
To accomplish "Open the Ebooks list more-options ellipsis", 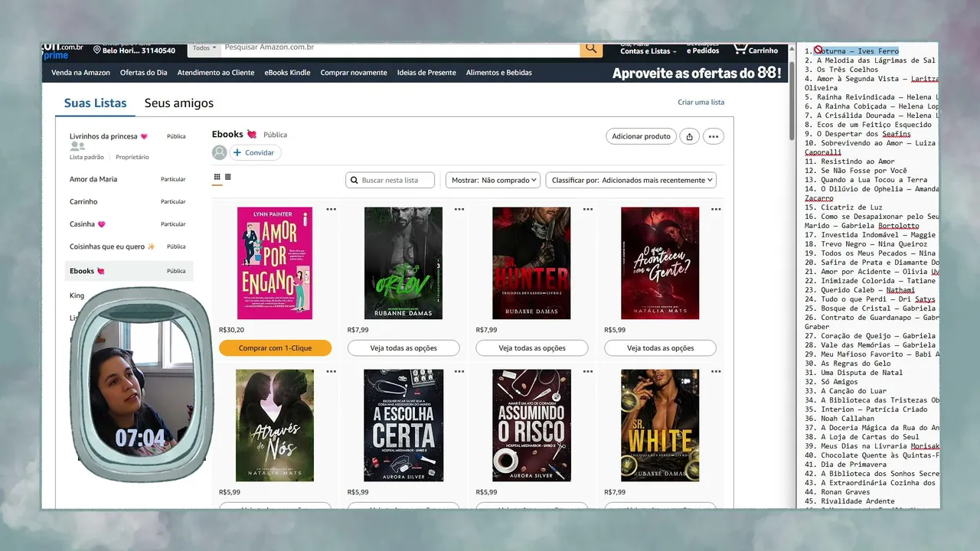I will (714, 136).
